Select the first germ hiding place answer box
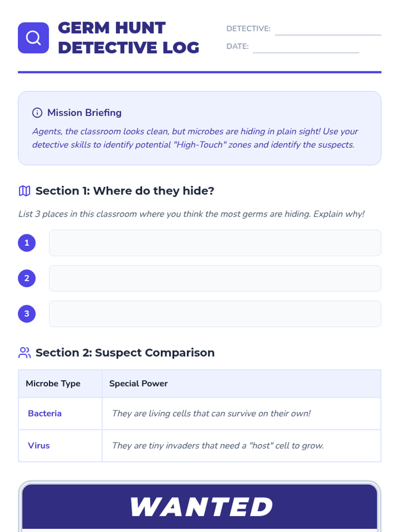Viewport: 399px width, 532px height. click(215, 243)
